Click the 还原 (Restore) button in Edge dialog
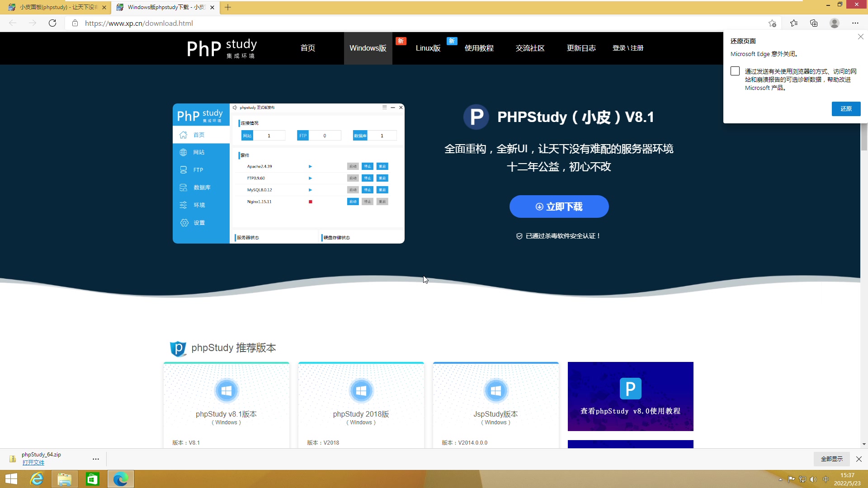868x488 pixels. click(x=847, y=108)
